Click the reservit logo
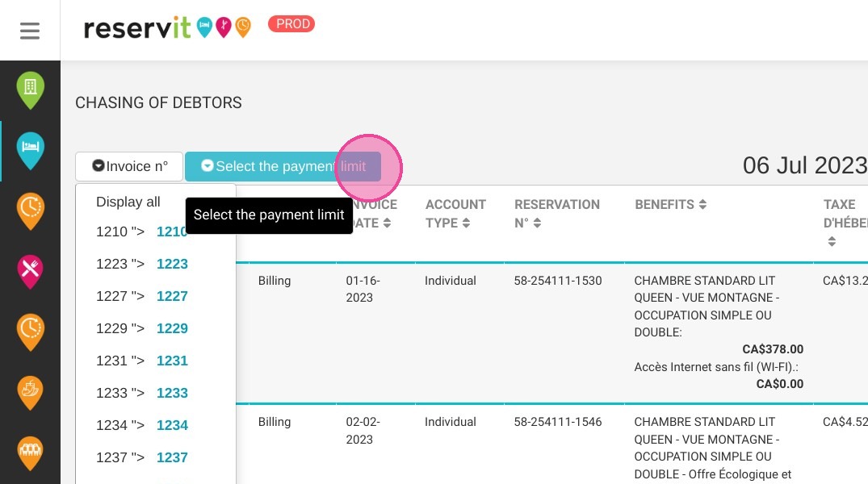The image size is (868, 484). (136, 27)
